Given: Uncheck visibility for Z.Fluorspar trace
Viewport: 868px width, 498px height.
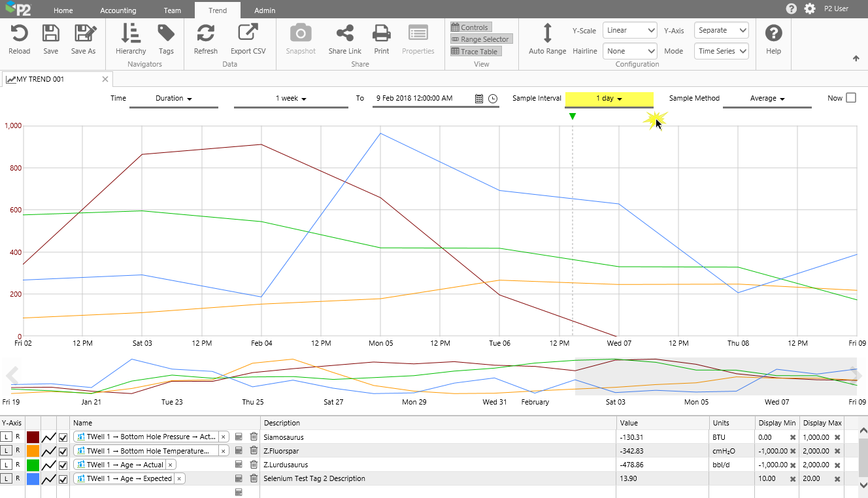Looking at the screenshot, I should [x=63, y=451].
